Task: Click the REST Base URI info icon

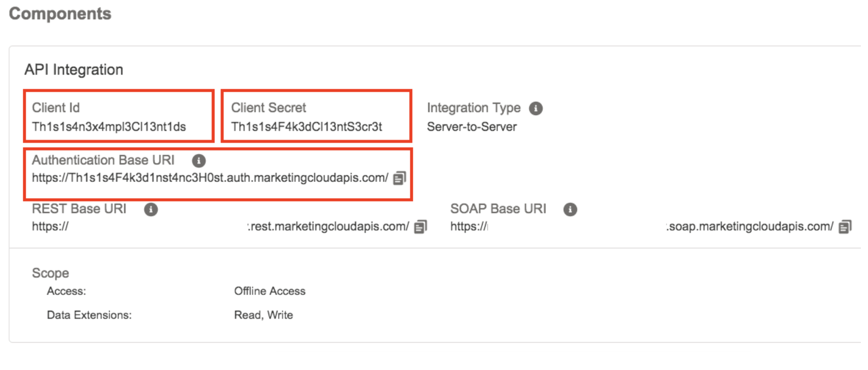Action: pyautogui.click(x=151, y=209)
